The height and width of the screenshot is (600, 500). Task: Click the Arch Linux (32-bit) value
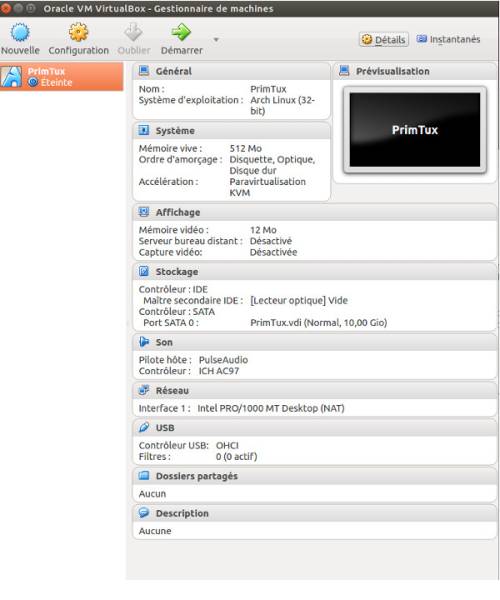283,105
